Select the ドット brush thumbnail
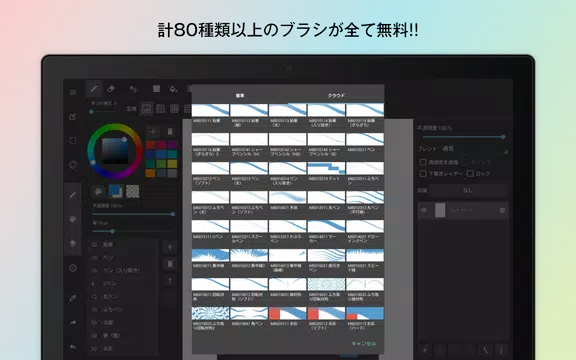This screenshot has width=576, height=360. tap(326, 168)
